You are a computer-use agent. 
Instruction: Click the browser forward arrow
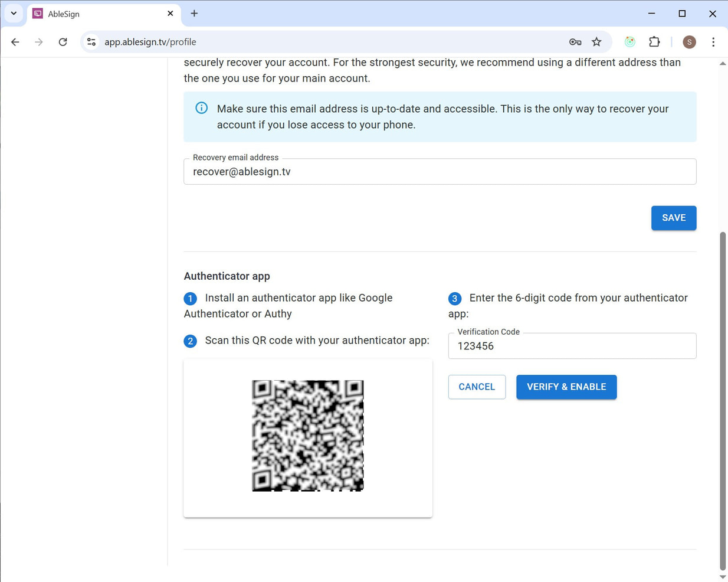click(x=39, y=42)
